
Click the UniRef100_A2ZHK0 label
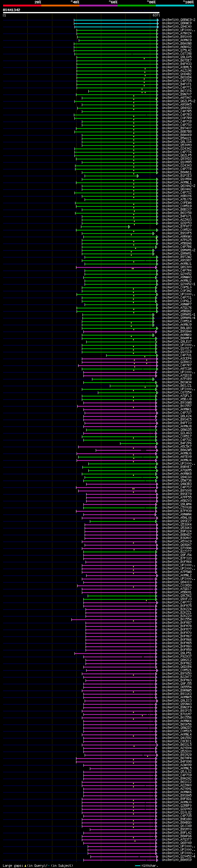pos(176,785)
